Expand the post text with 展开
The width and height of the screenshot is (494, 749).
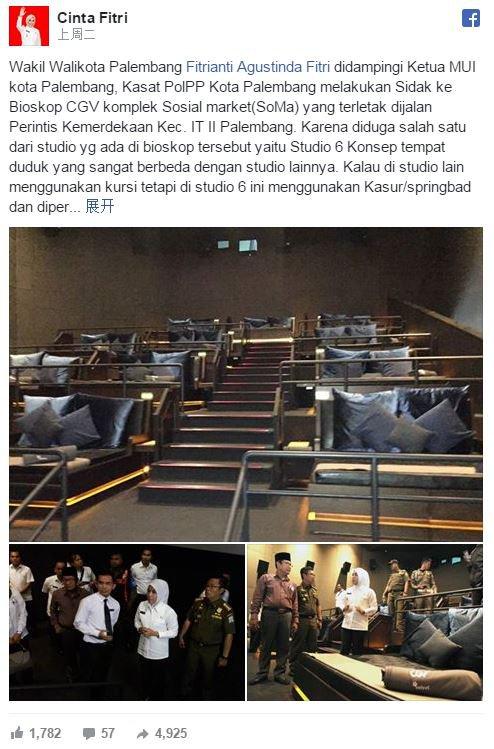coord(99,206)
